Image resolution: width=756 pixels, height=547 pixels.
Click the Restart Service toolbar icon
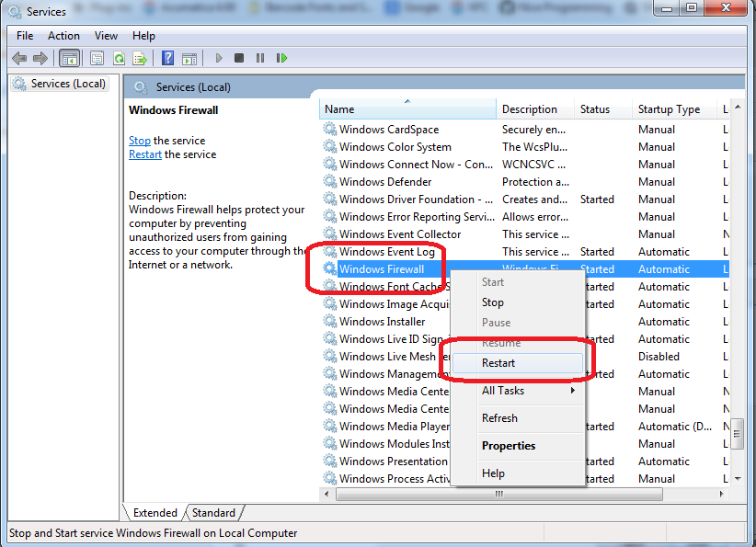click(281, 58)
